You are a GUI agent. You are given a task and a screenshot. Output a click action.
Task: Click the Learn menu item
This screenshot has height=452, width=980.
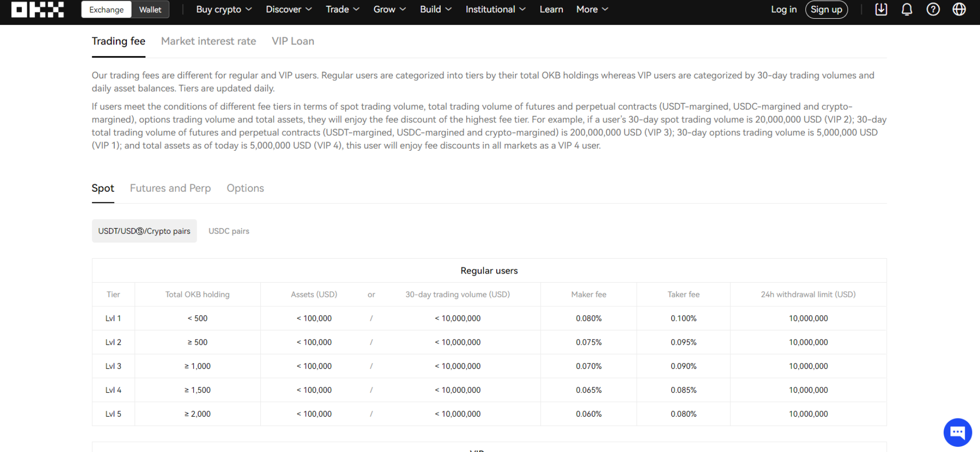[x=551, y=9]
